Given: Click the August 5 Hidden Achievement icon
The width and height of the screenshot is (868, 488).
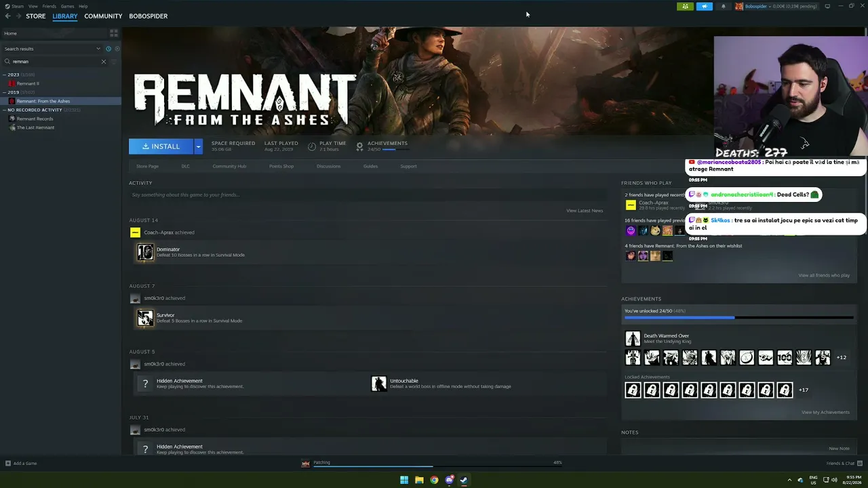Looking at the screenshot, I should click(145, 384).
